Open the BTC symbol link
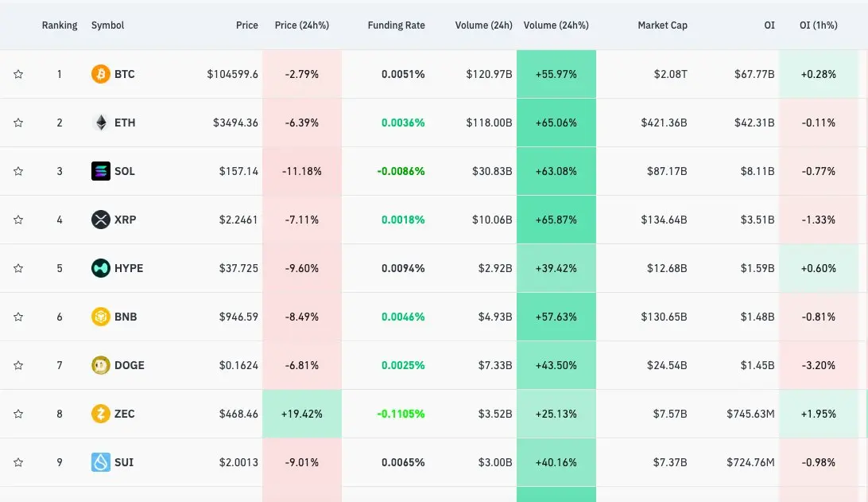 pos(125,74)
